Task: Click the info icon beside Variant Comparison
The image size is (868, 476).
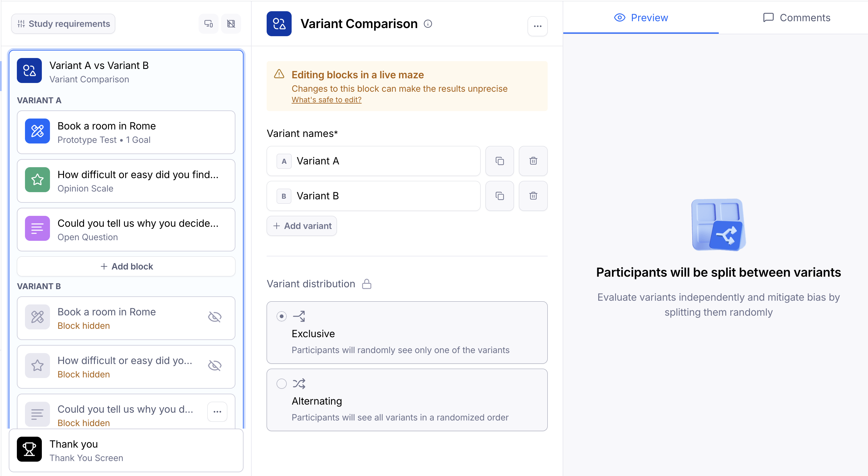Action: pyautogui.click(x=427, y=24)
